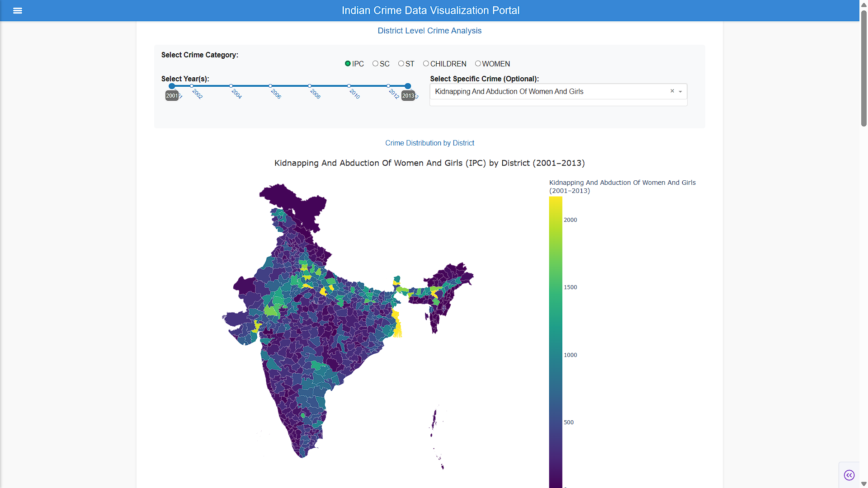The width and height of the screenshot is (868, 488).
Task: Select the SC crime category radio button
Action: click(375, 64)
